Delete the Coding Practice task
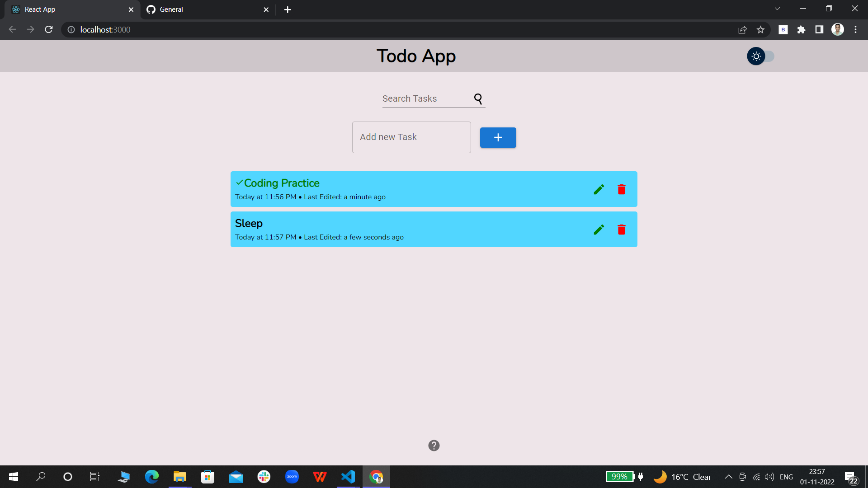The image size is (868, 488). (622, 189)
